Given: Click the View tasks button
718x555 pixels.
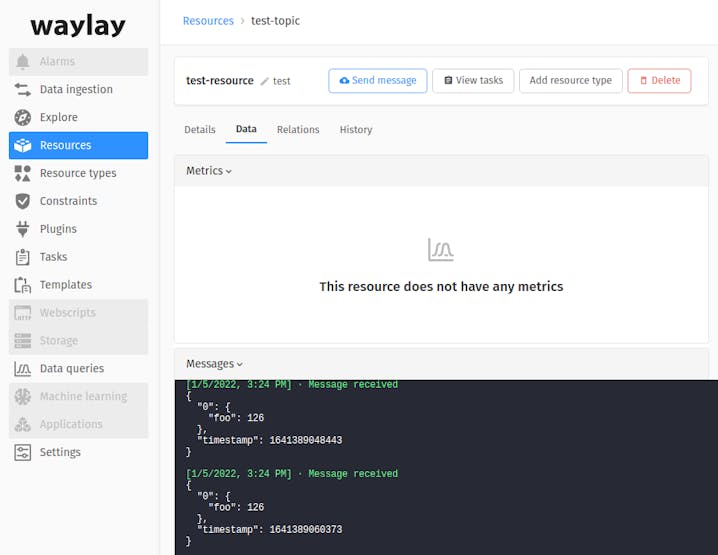Looking at the screenshot, I should (473, 81).
